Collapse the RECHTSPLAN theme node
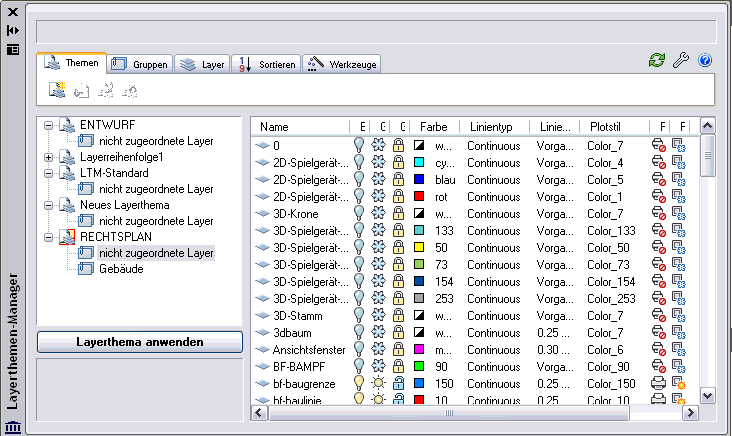 click(49, 237)
